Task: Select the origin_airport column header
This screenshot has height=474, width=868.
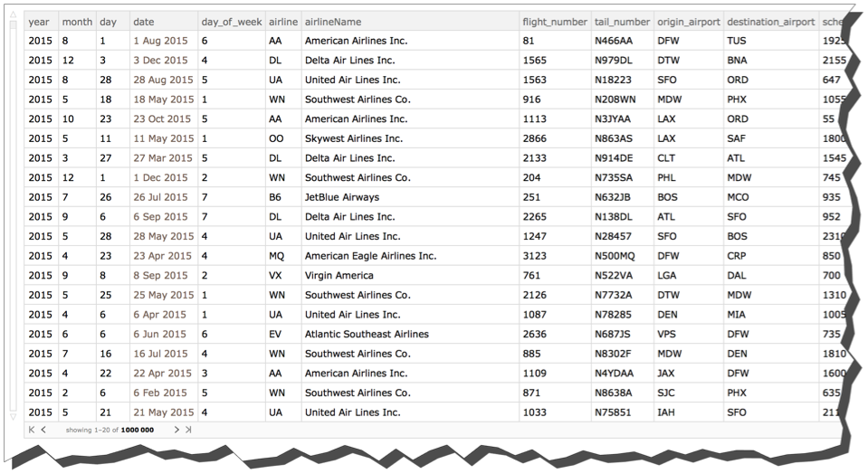Action: click(x=689, y=22)
